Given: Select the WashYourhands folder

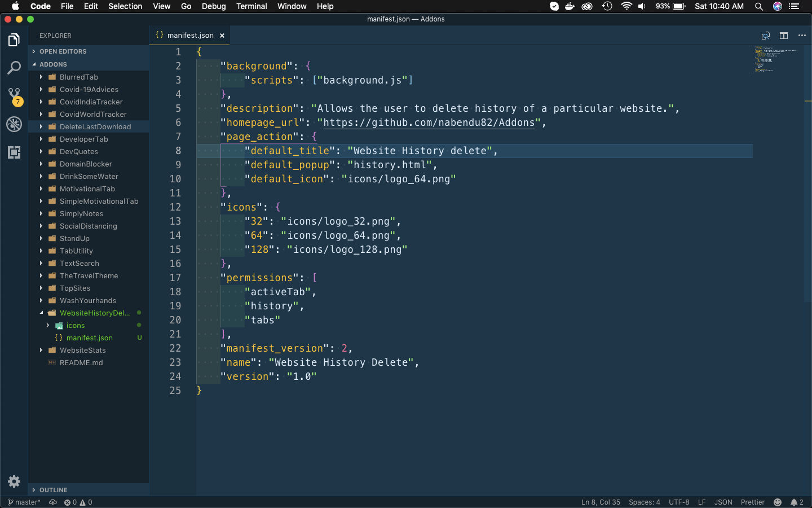Looking at the screenshot, I should click(x=88, y=301).
